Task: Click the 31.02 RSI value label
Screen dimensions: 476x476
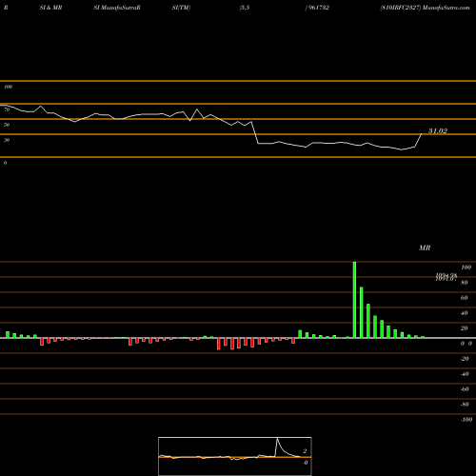Action: pyautogui.click(x=438, y=130)
